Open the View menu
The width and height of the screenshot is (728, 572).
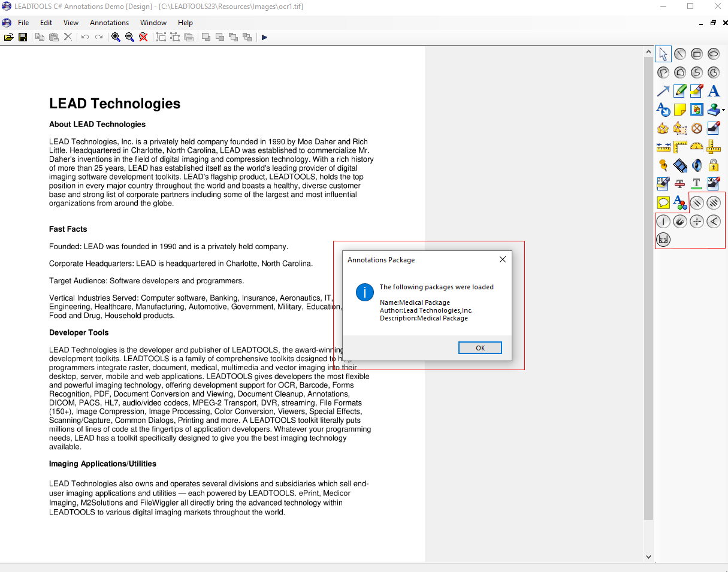coord(71,23)
